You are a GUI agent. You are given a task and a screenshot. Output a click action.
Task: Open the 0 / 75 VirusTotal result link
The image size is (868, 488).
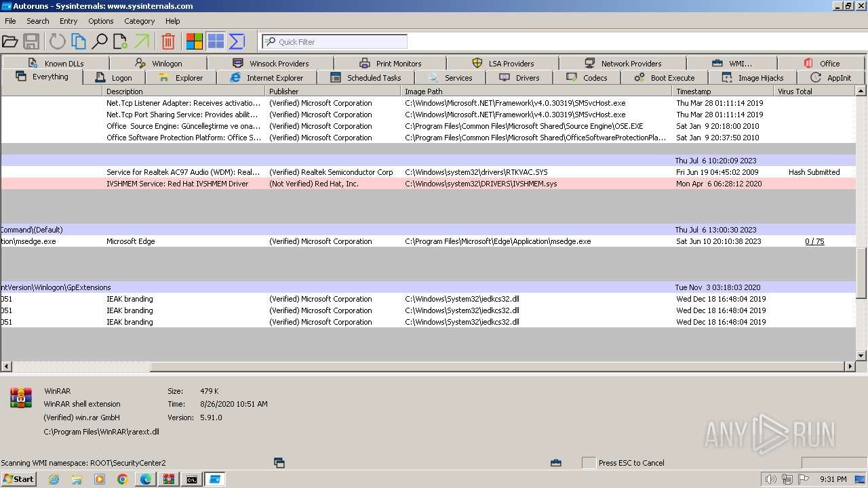(814, 241)
